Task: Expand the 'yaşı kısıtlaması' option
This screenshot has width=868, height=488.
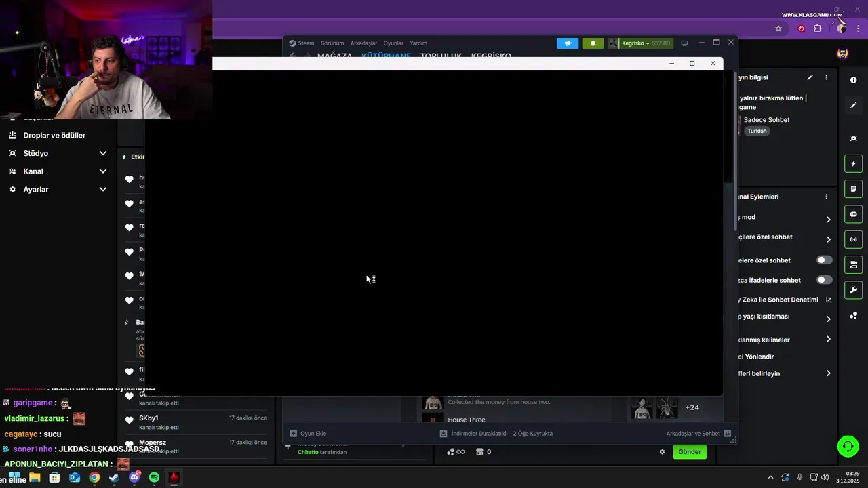Action: (828, 319)
